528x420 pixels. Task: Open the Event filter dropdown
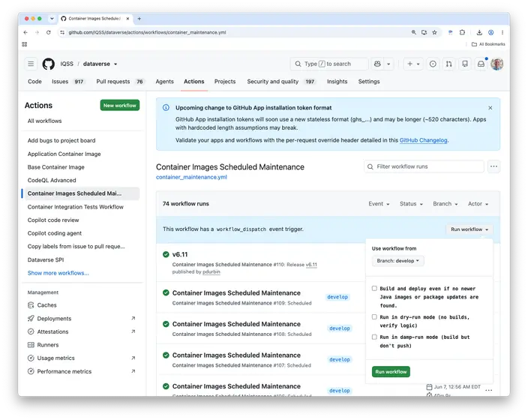coord(379,204)
